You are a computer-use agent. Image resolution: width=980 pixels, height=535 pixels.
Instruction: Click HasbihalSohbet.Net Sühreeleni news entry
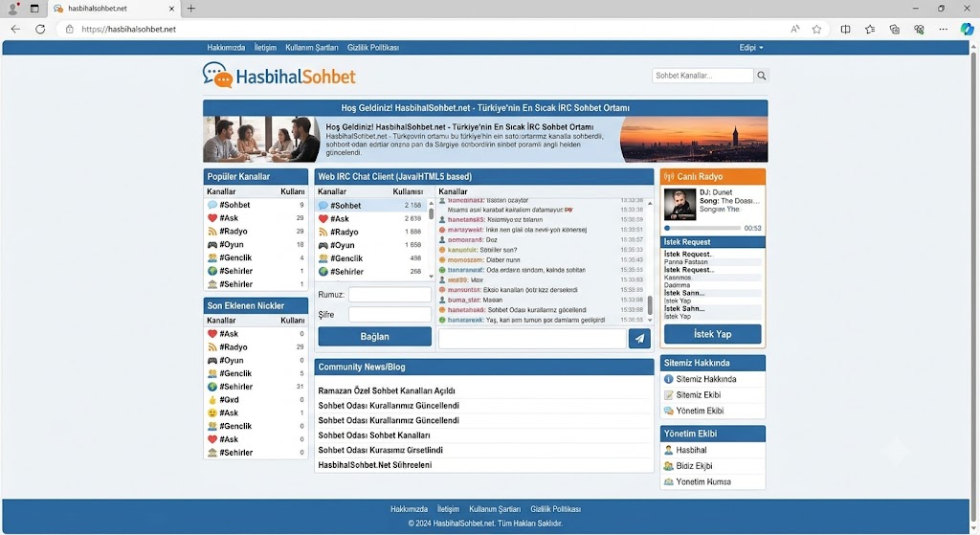(374, 465)
